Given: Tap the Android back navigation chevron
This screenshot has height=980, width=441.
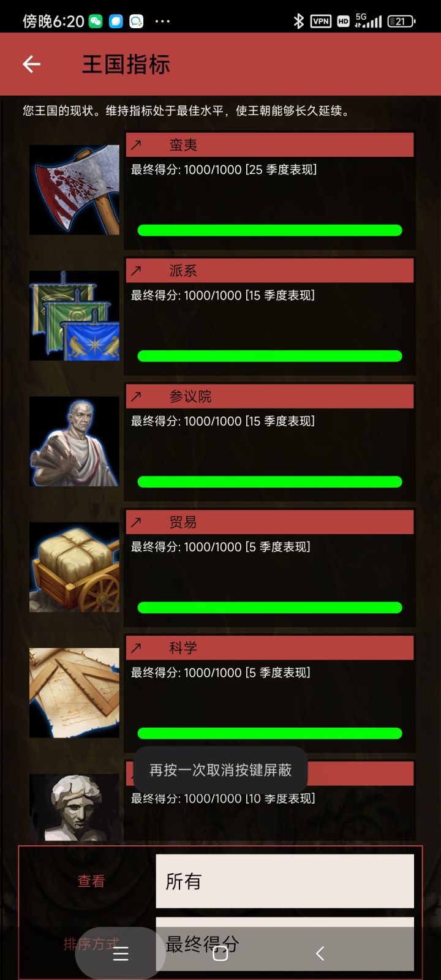Looking at the screenshot, I should tap(320, 953).
